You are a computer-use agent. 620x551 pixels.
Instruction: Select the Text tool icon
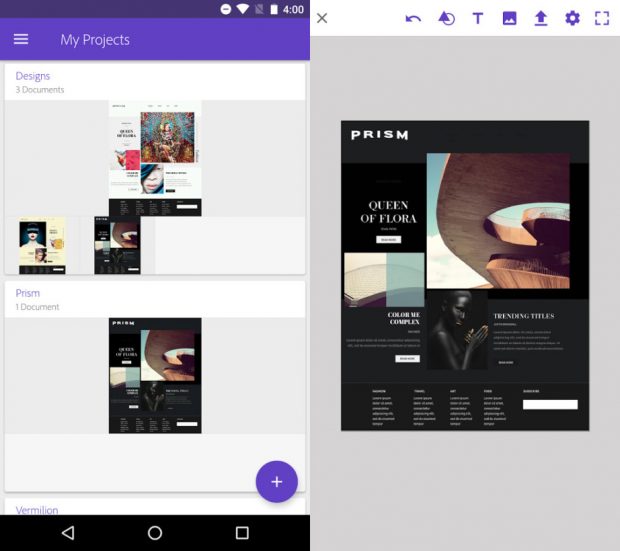478,18
